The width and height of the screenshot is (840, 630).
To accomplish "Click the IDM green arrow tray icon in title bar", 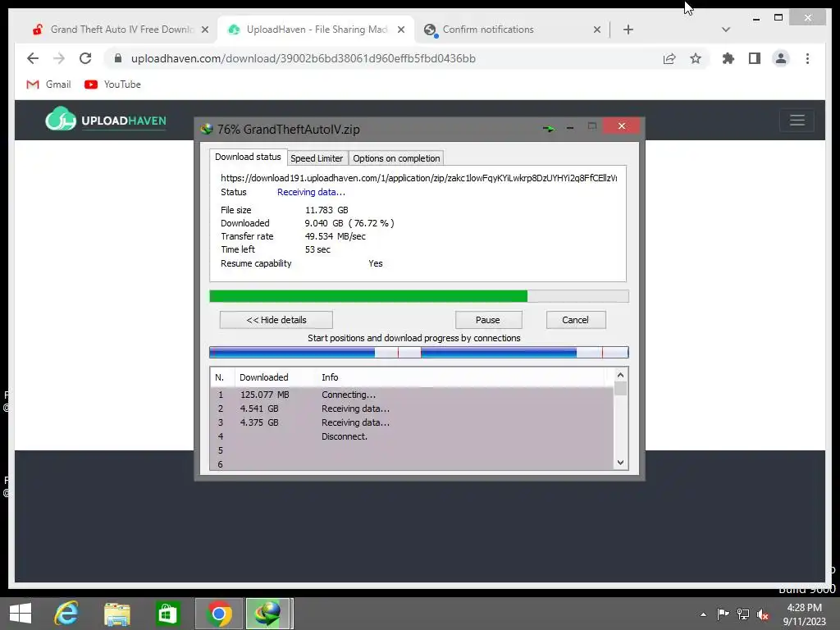I will 549,128.
